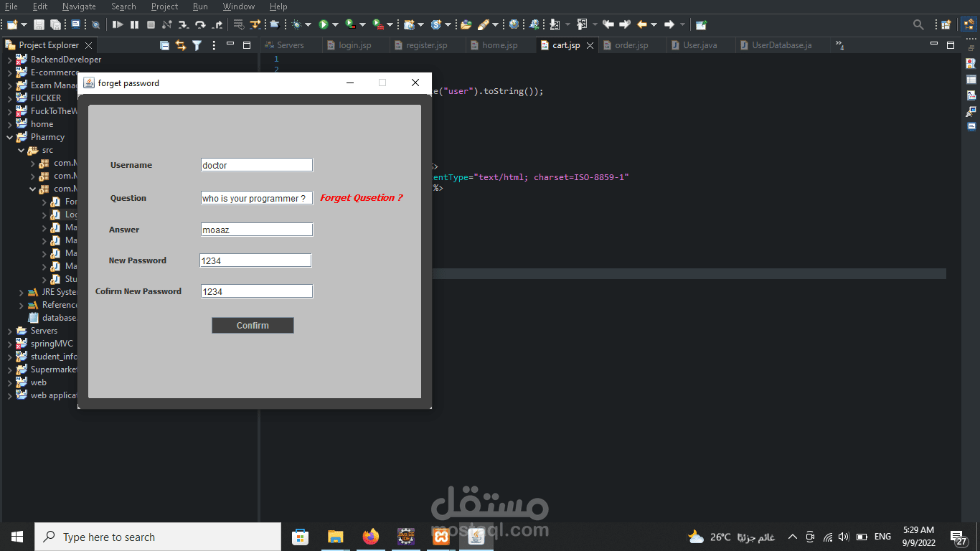
Task: Click the Suspend debug icon
Action: 134,24
